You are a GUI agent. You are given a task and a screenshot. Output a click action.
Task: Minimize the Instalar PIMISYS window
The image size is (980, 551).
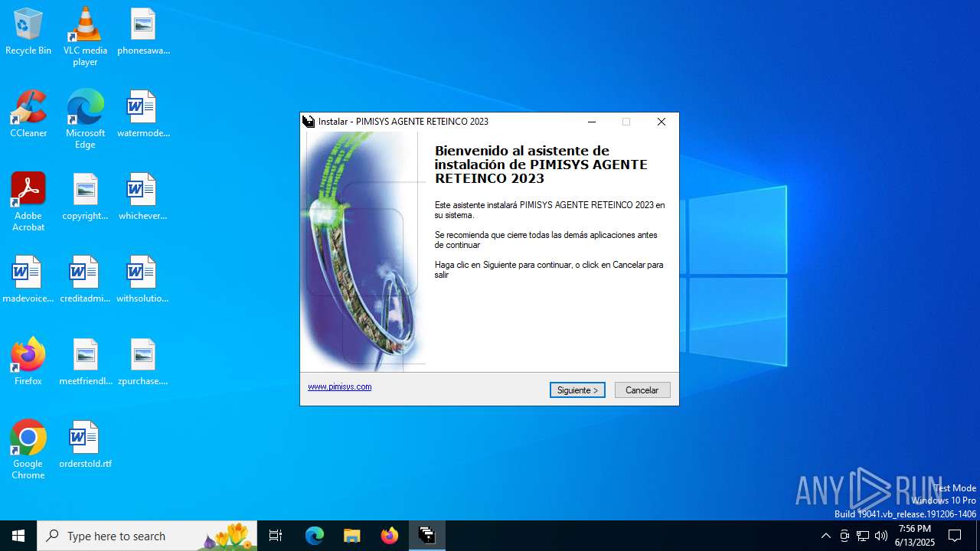click(592, 122)
